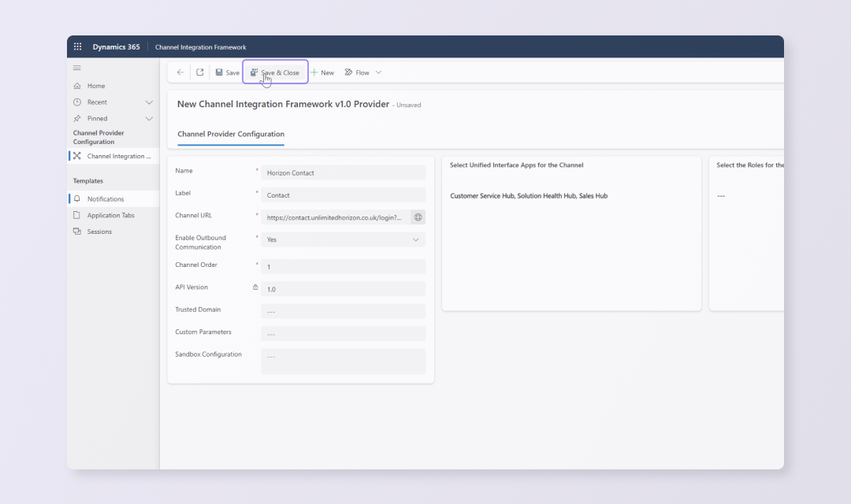Viewport: 851px width, 504px height.
Task: Open Notifications templates
Action: tap(105, 199)
